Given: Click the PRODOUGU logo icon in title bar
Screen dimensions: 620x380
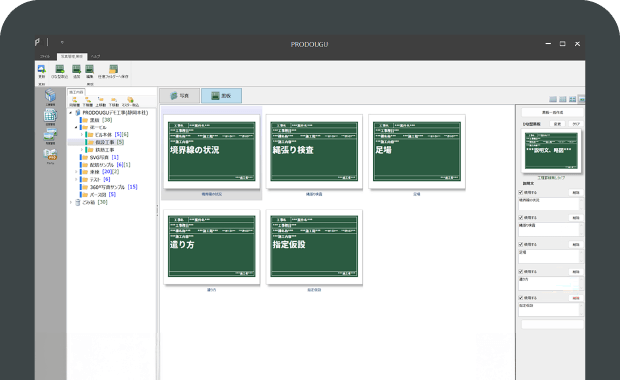Looking at the screenshot, I should (37, 42).
